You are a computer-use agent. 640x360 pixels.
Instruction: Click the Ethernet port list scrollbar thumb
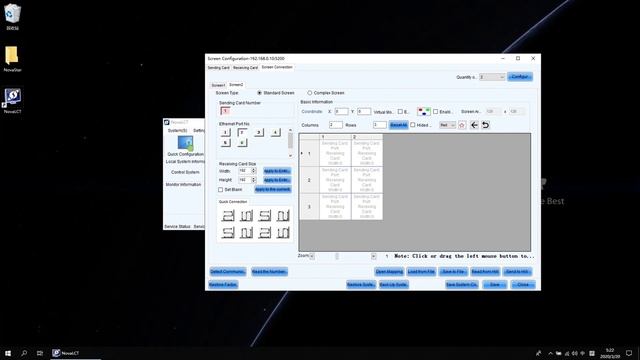290,141
